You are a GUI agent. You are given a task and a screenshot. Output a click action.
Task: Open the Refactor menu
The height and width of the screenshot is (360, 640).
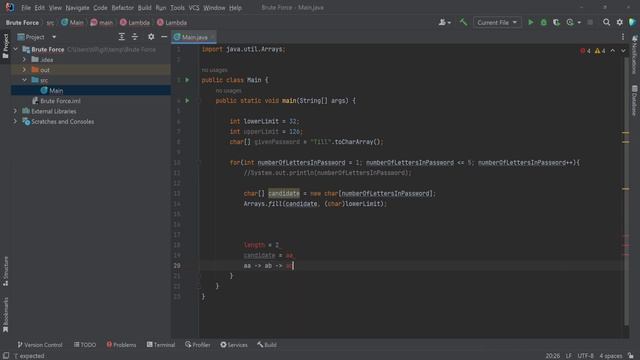point(122,7)
